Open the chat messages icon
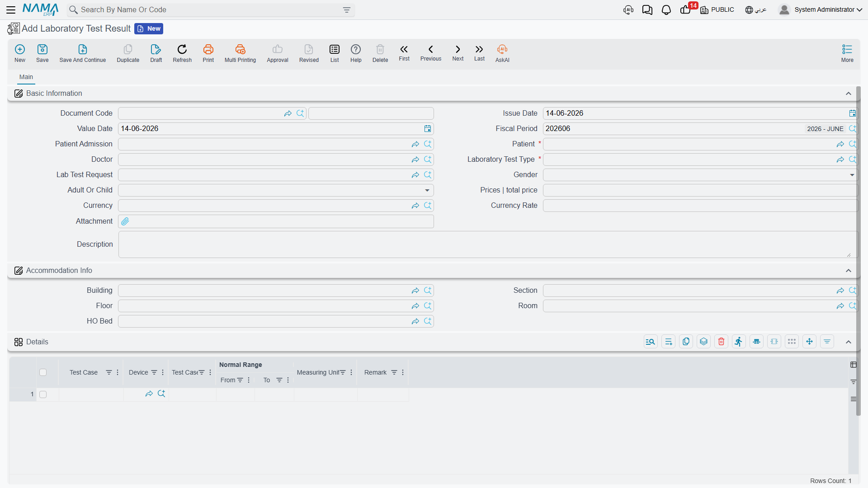 (647, 10)
